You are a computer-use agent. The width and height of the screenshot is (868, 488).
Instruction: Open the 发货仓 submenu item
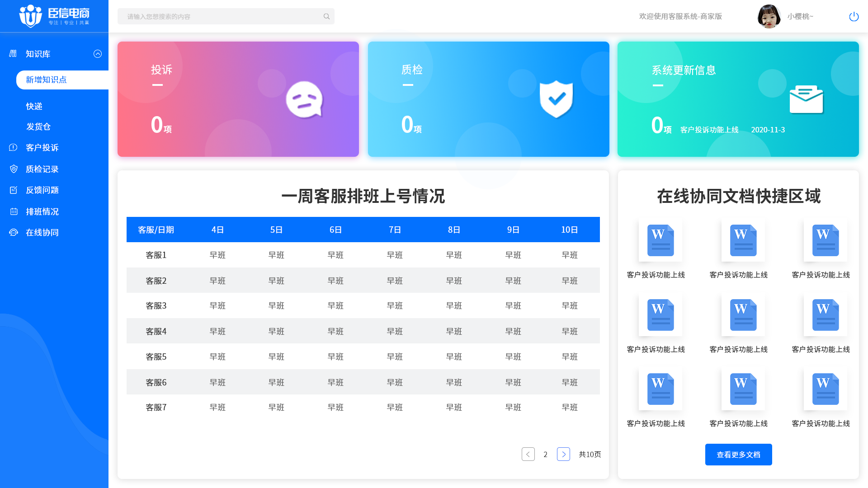click(x=38, y=127)
